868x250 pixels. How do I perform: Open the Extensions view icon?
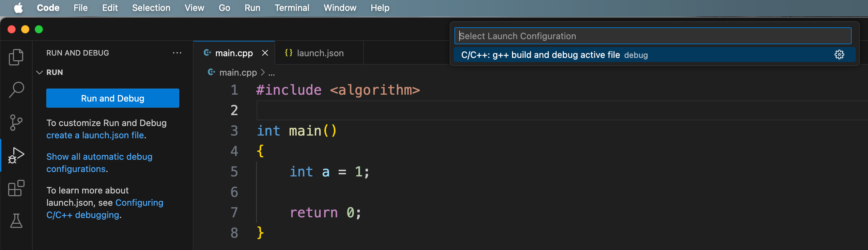[x=16, y=188]
